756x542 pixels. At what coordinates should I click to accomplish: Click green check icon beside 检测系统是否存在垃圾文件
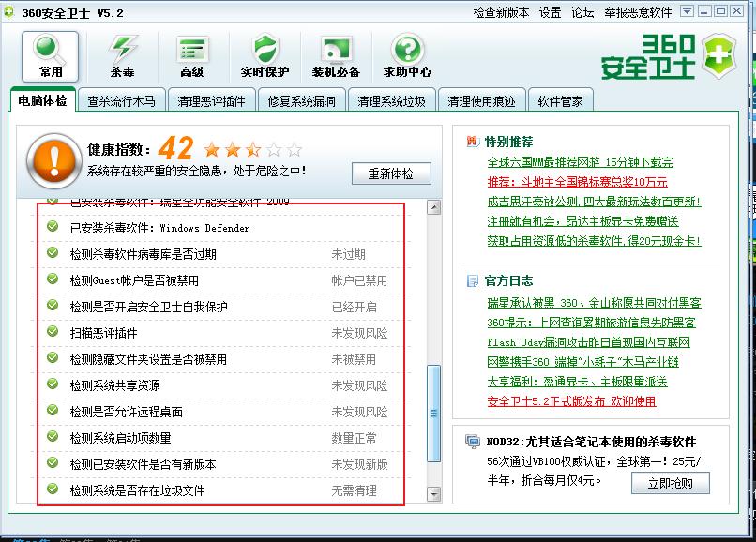[53, 489]
